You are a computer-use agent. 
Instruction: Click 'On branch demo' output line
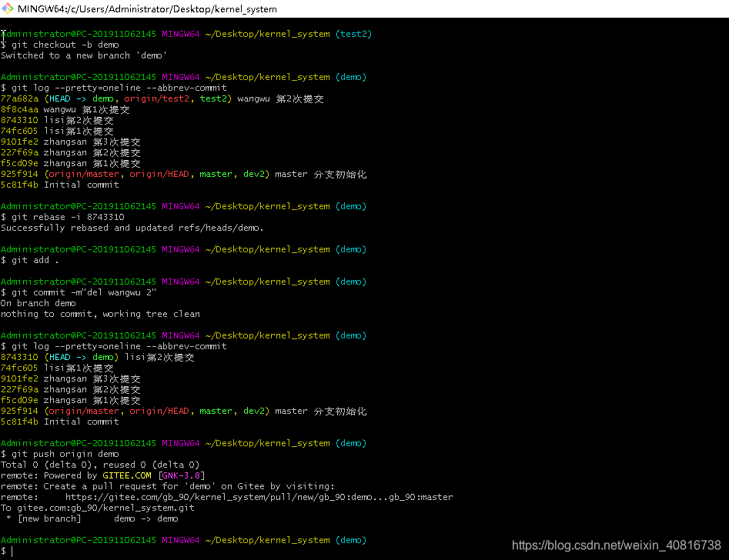38,303
